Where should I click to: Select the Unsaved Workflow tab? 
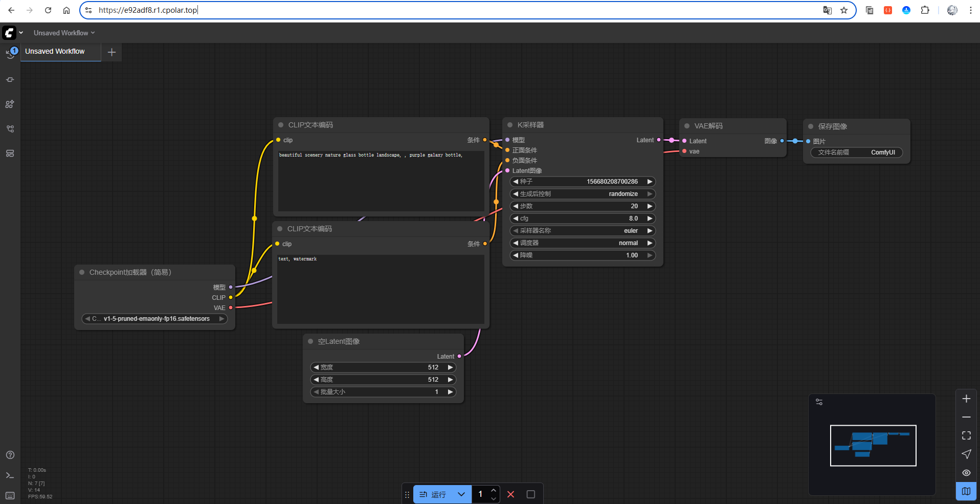pos(61,52)
